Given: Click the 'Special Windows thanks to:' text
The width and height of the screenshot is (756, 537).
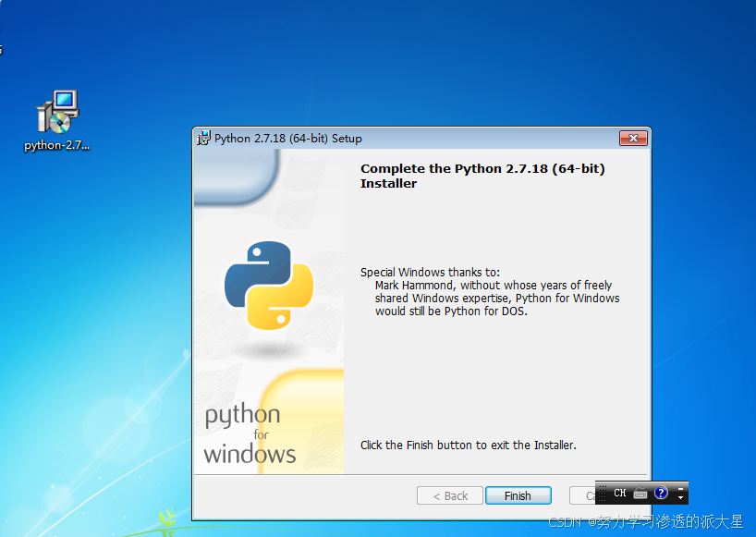Looking at the screenshot, I should pyautogui.click(x=430, y=272).
